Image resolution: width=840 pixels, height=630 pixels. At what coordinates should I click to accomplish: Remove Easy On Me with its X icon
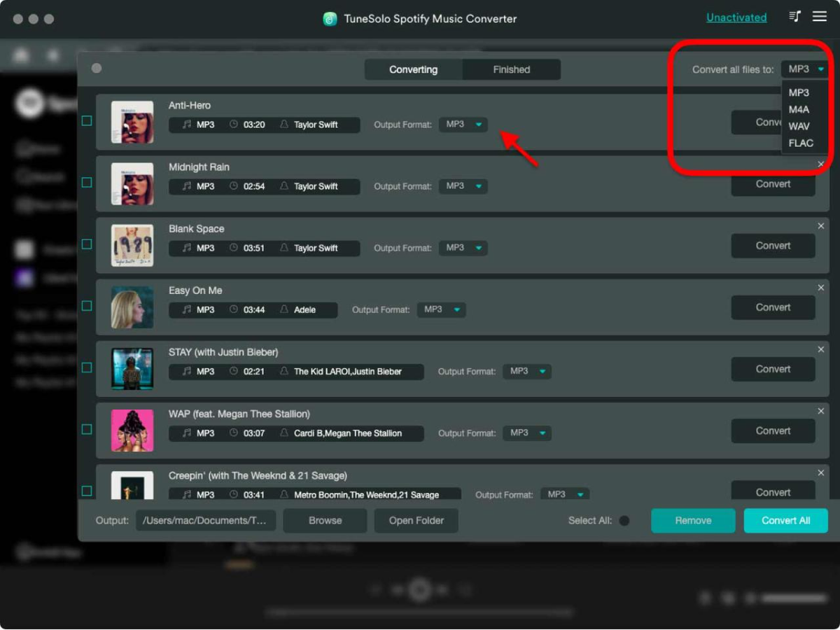pyautogui.click(x=821, y=288)
